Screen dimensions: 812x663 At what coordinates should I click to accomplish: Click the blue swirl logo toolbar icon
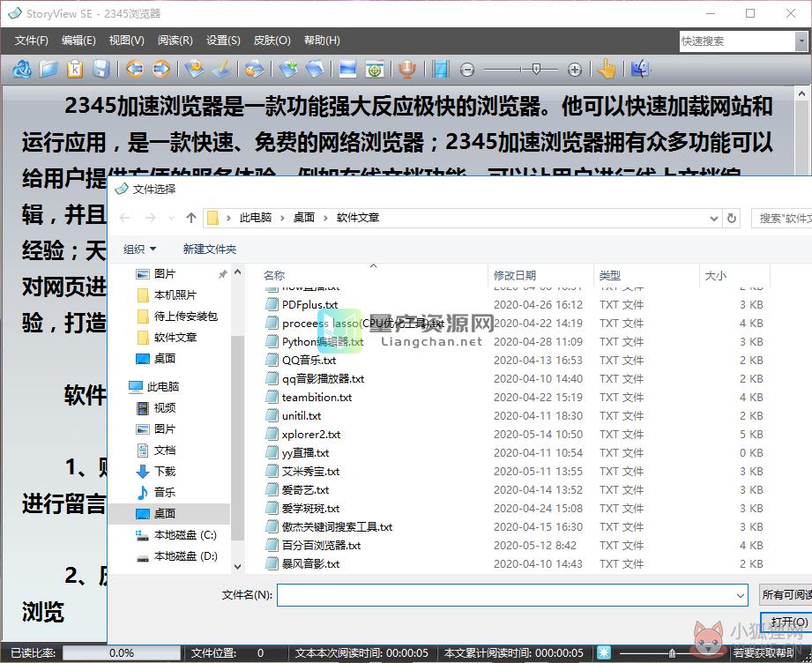(22, 69)
